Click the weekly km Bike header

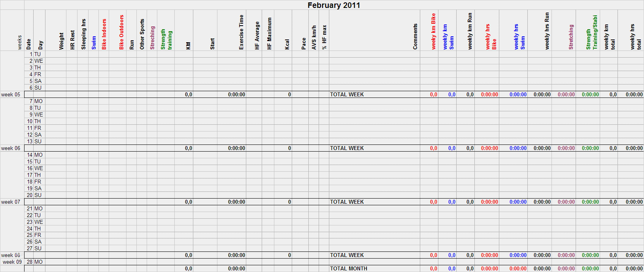tap(433, 31)
